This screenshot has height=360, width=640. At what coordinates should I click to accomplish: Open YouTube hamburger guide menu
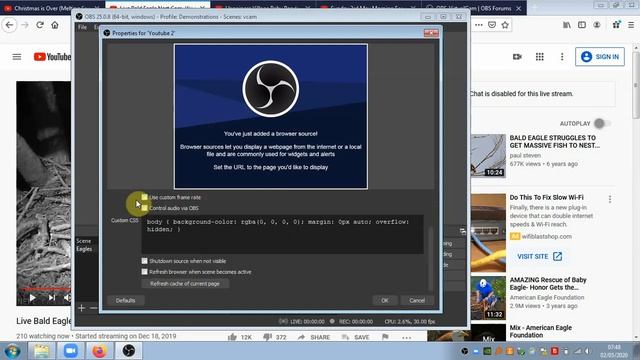pos(17,57)
